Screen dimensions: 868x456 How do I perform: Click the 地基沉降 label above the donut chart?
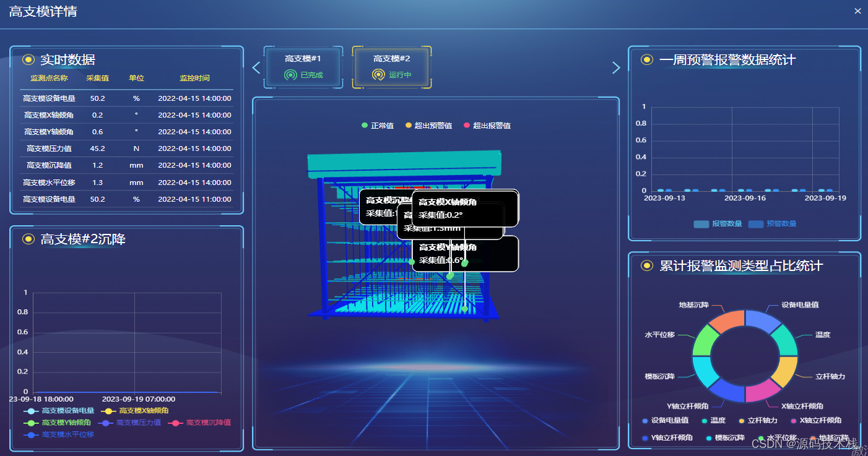[x=693, y=305]
